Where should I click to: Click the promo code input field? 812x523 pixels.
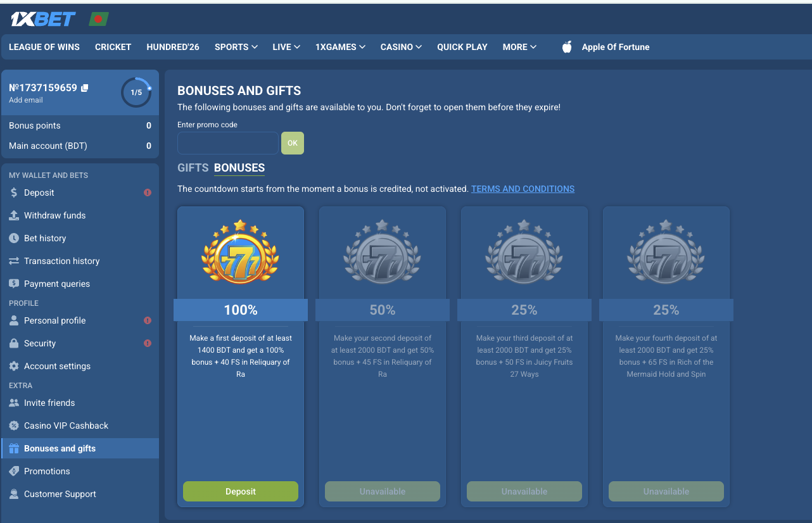pos(228,143)
